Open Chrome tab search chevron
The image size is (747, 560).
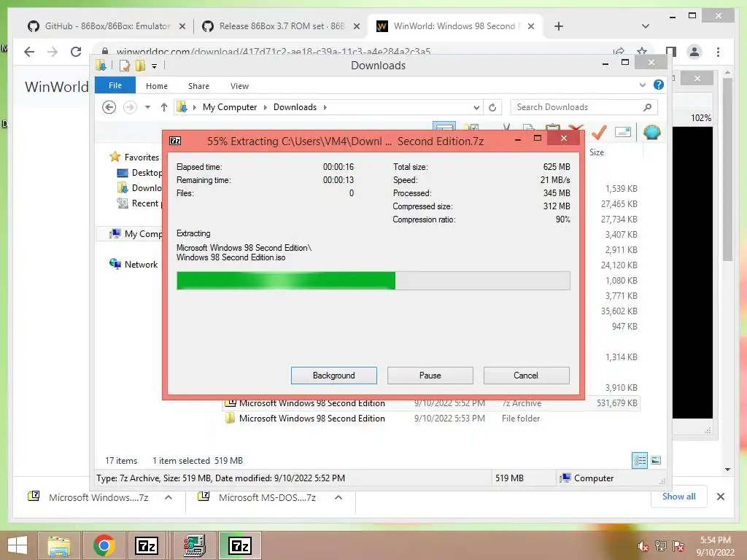pyautogui.click(x=645, y=26)
